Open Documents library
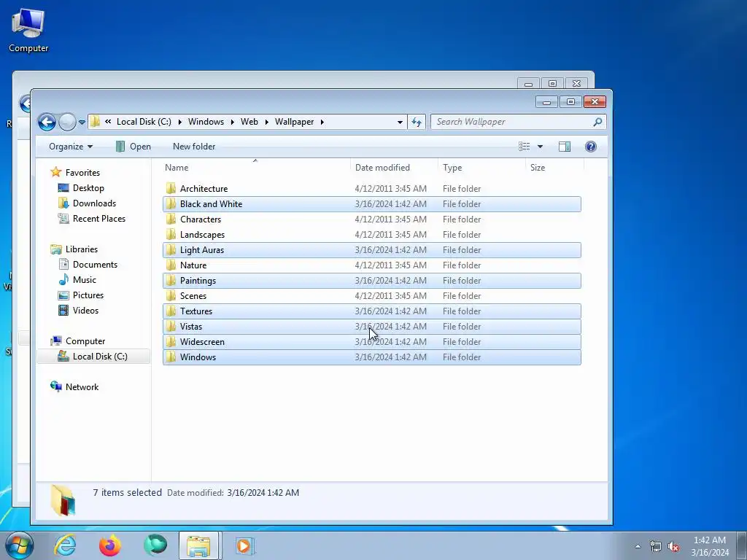The width and height of the screenshot is (747, 560). pos(88,264)
